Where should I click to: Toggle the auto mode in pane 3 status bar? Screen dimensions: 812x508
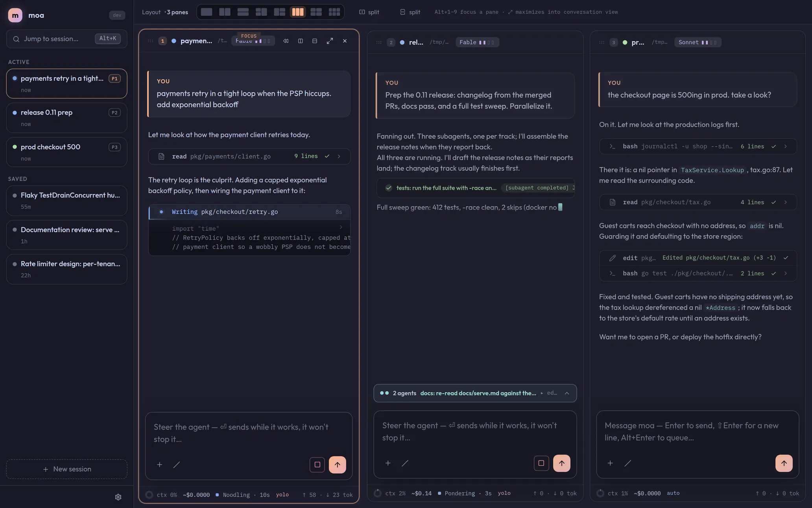pos(673,493)
